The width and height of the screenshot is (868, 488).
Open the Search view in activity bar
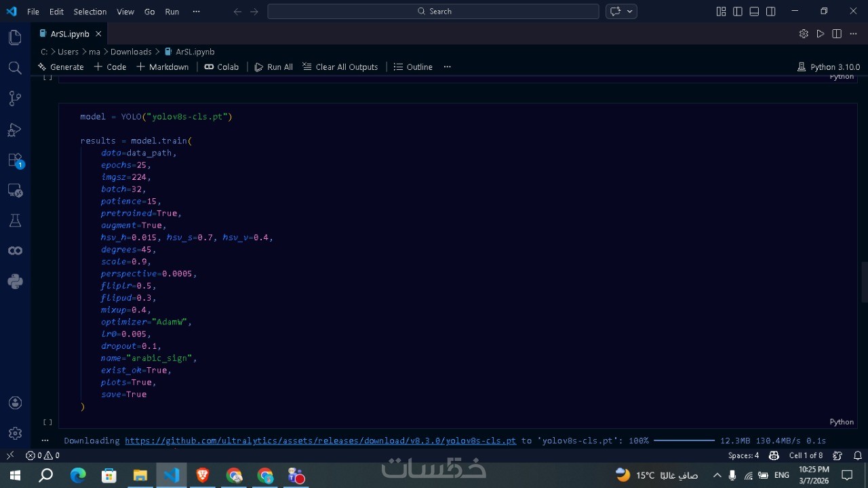[15, 68]
